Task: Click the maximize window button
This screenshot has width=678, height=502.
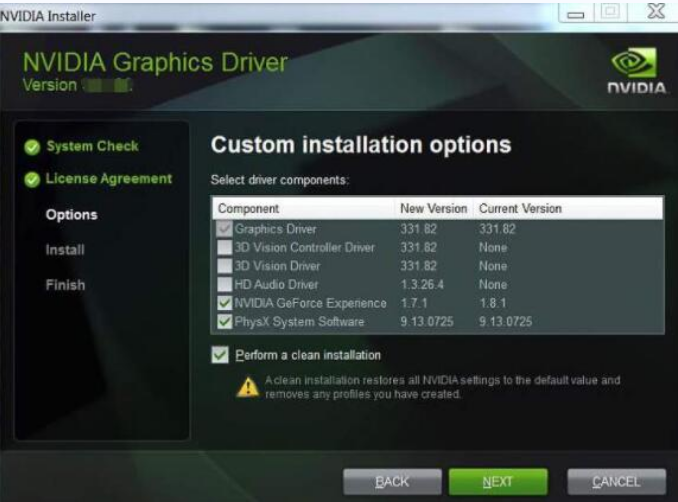Action: 610,12
